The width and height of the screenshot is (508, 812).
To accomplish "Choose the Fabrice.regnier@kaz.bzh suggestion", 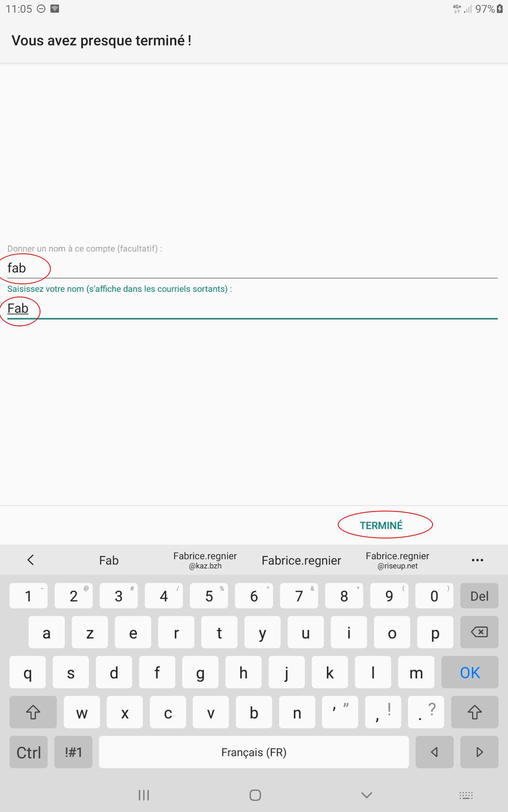I will [x=205, y=560].
